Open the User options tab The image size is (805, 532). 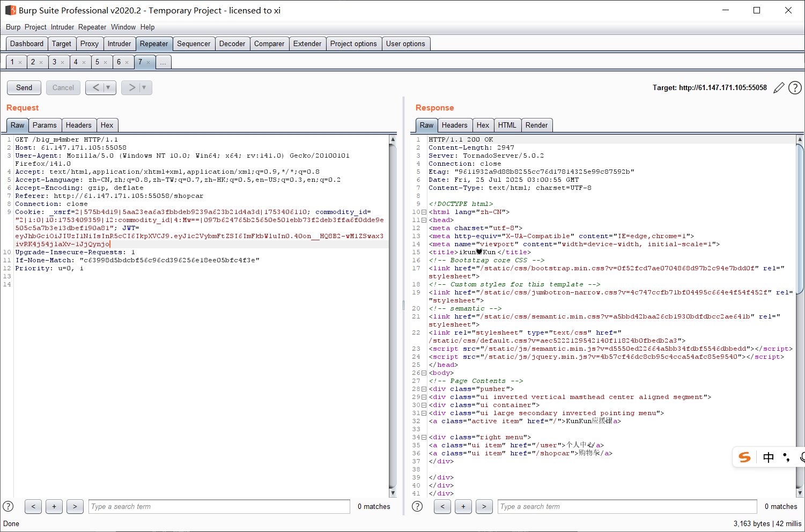tap(405, 44)
